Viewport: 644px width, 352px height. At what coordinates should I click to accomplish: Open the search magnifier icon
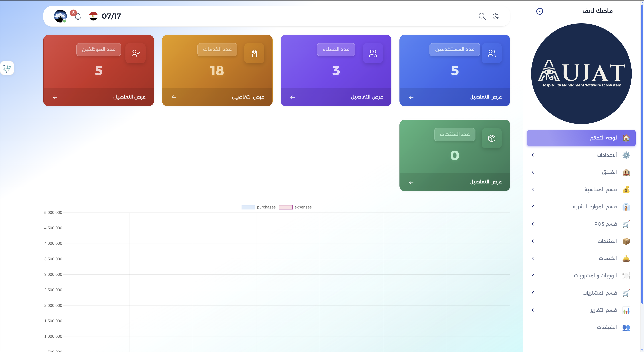tap(482, 16)
